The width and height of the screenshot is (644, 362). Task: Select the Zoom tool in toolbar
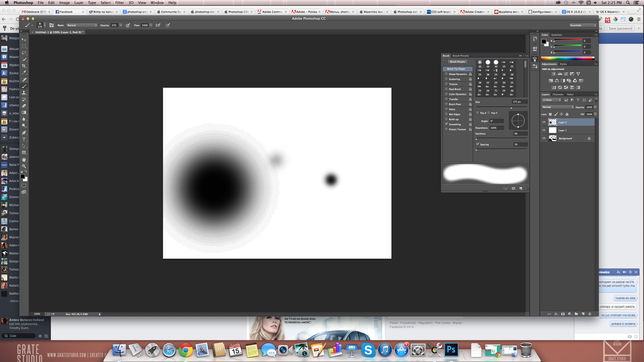pos(24,166)
